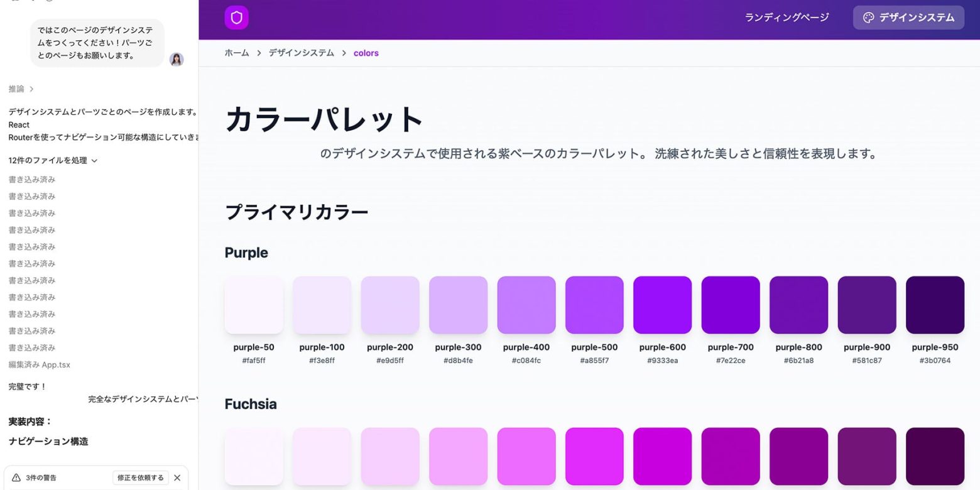Click the colors breadcrumb item
This screenshot has height=490, width=980.
coord(366,53)
